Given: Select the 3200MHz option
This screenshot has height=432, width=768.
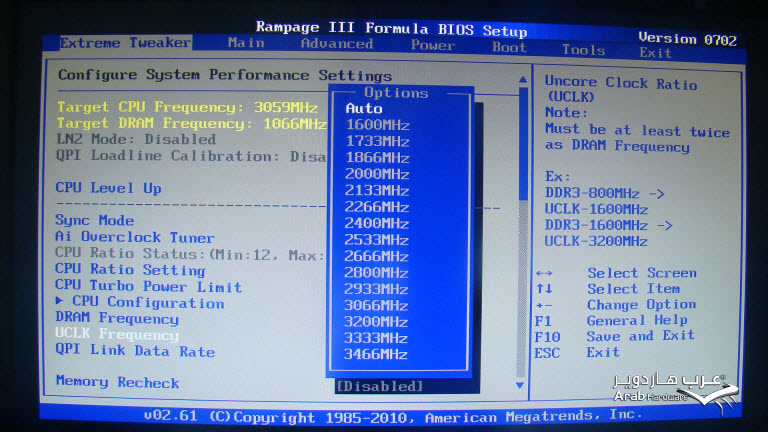Looking at the screenshot, I should point(376,322).
